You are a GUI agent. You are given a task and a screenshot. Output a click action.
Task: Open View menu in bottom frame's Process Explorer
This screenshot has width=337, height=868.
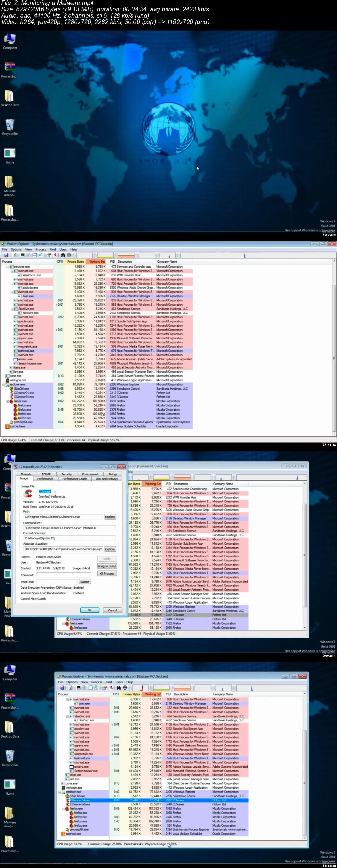point(85,682)
